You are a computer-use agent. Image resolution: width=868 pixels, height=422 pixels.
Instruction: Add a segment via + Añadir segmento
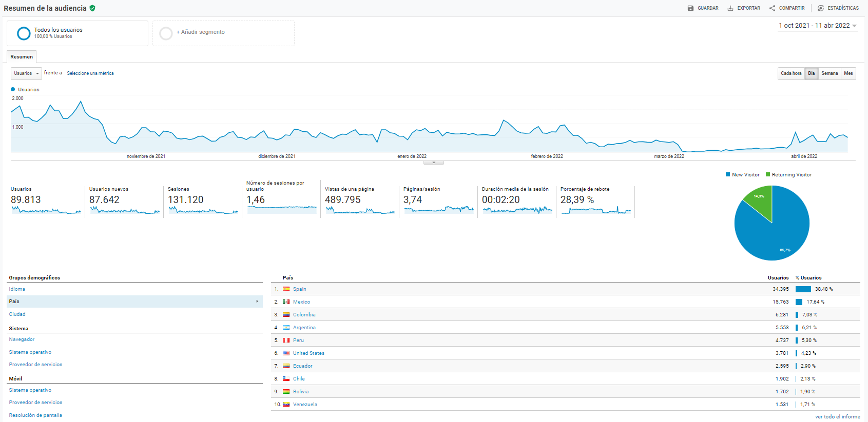[x=223, y=33]
